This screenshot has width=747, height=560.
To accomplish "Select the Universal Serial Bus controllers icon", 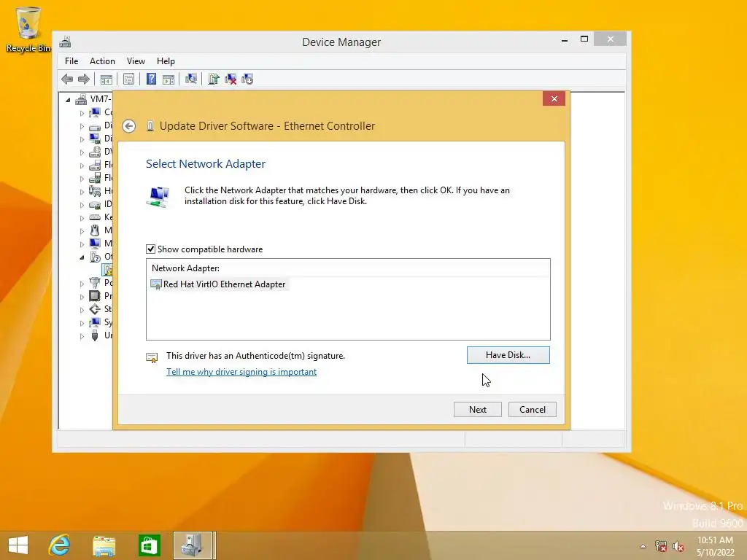I will pos(95,335).
